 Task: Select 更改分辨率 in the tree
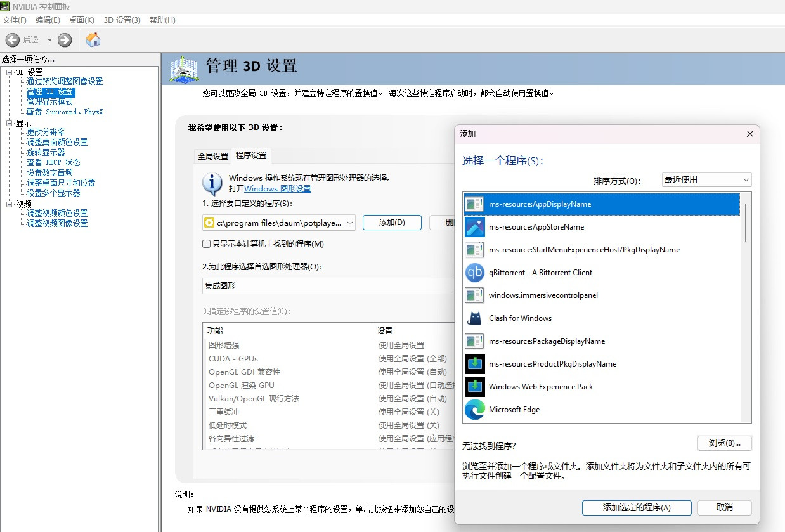pos(46,132)
